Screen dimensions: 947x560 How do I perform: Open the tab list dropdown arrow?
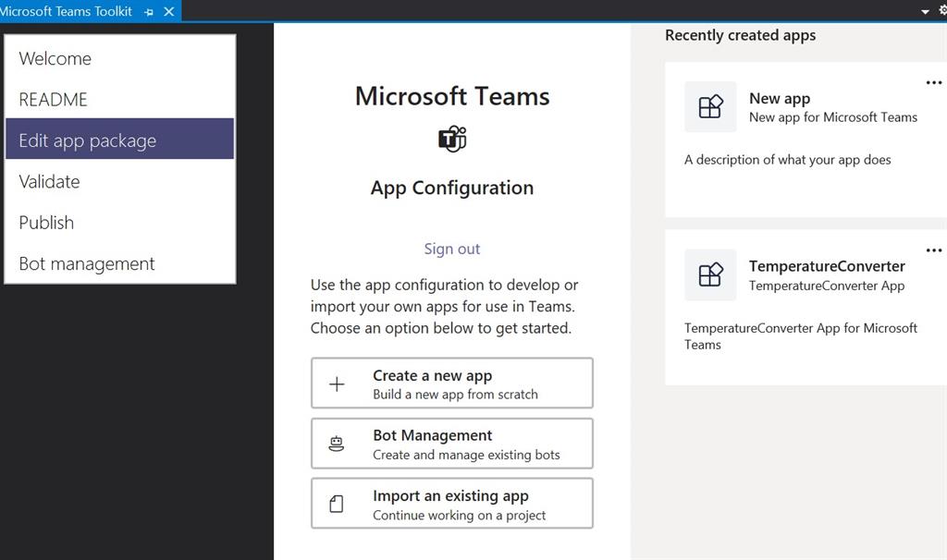925,11
